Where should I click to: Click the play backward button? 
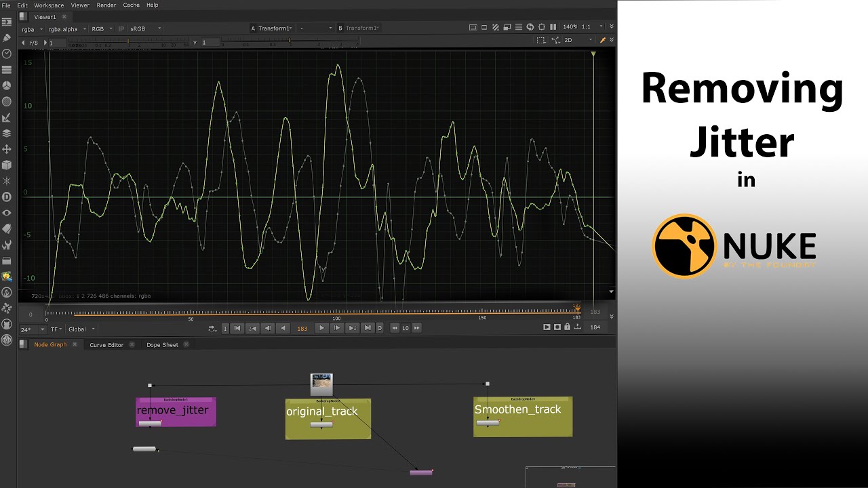point(283,328)
